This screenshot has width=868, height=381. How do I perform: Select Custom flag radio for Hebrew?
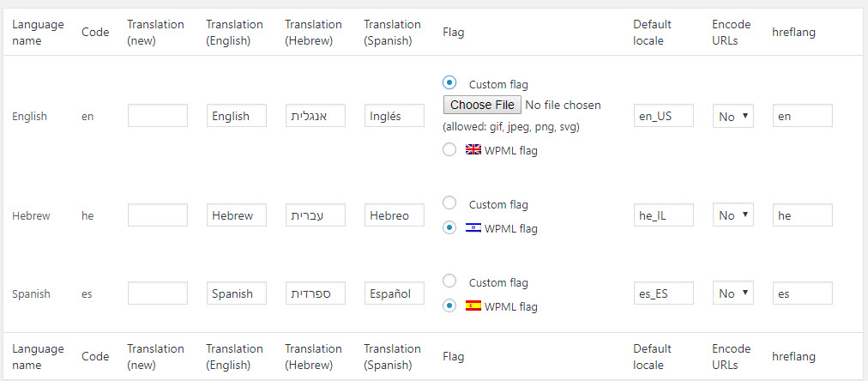coord(449,203)
